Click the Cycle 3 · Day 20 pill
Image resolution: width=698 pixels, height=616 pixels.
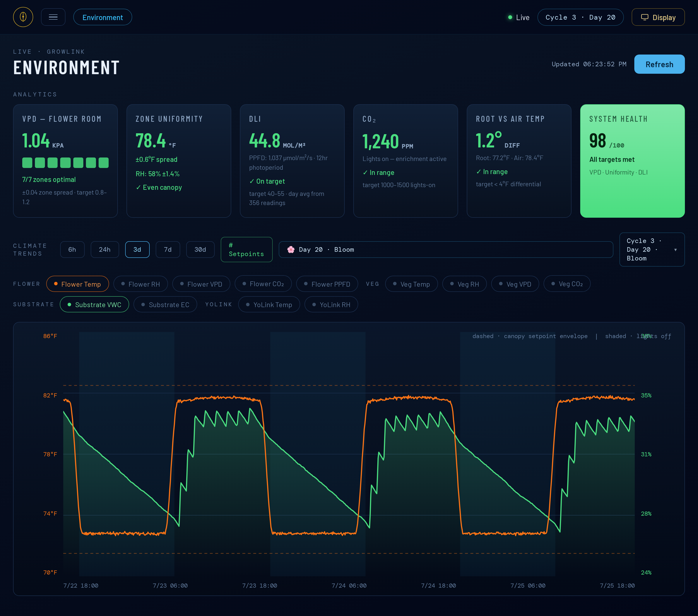pyautogui.click(x=580, y=17)
